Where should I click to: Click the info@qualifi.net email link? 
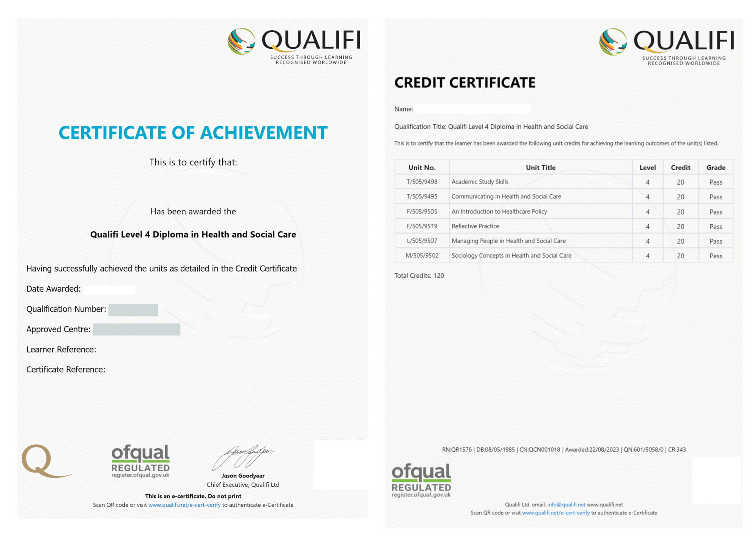[x=566, y=505]
